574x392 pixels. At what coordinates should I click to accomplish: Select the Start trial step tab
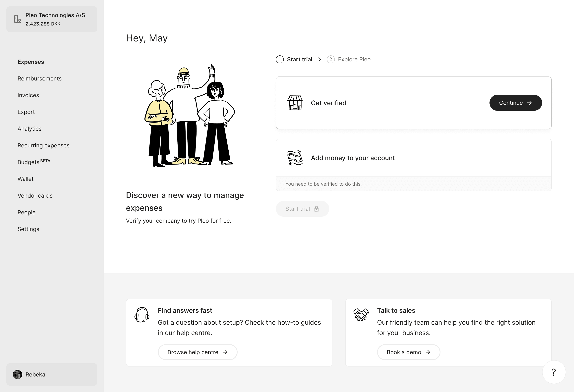(300, 60)
